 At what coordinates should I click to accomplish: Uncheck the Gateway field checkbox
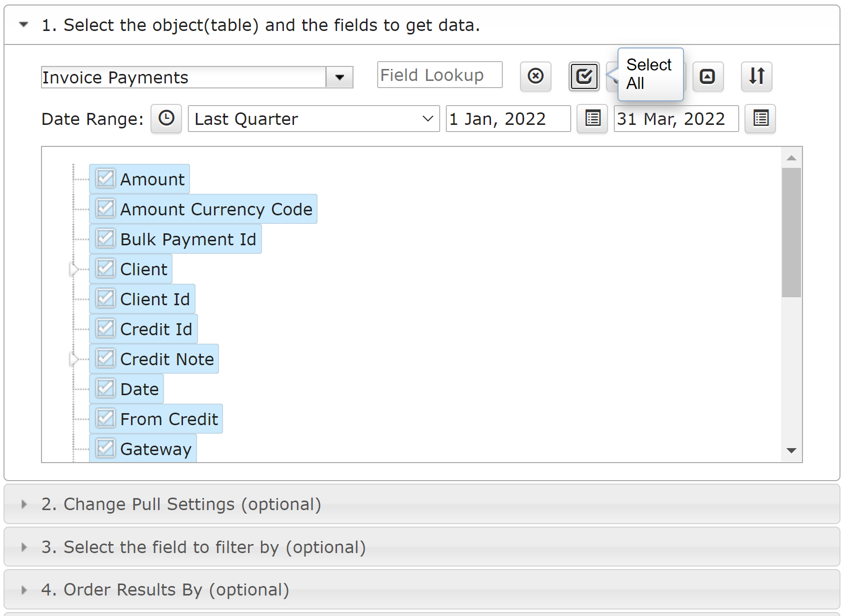pyautogui.click(x=105, y=448)
